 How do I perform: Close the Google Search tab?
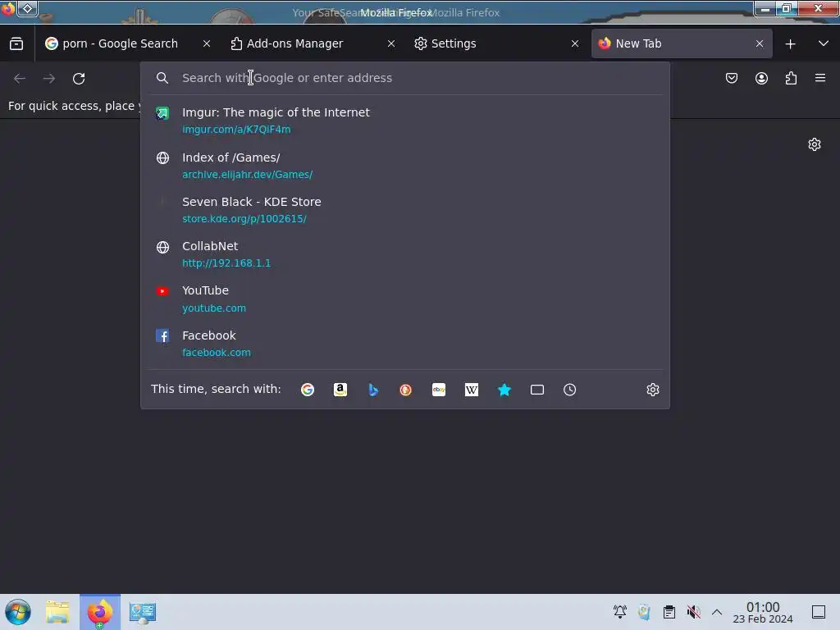pos(207,44)
